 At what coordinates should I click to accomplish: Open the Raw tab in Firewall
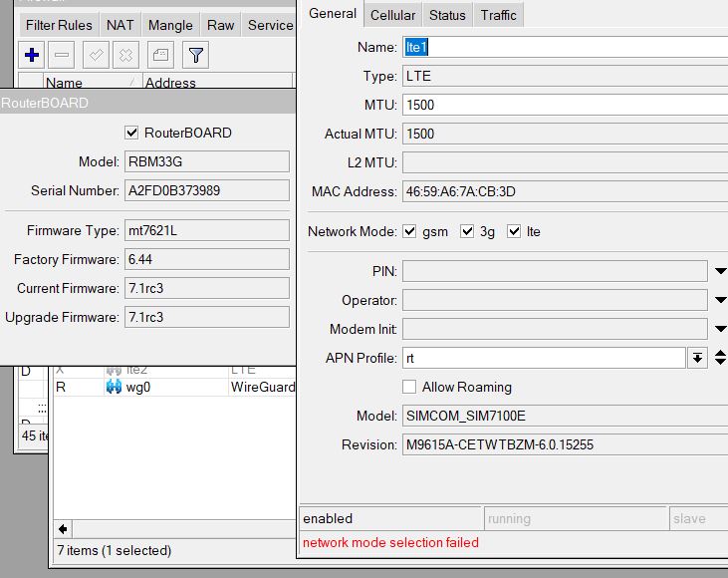[x=220, y=25]
